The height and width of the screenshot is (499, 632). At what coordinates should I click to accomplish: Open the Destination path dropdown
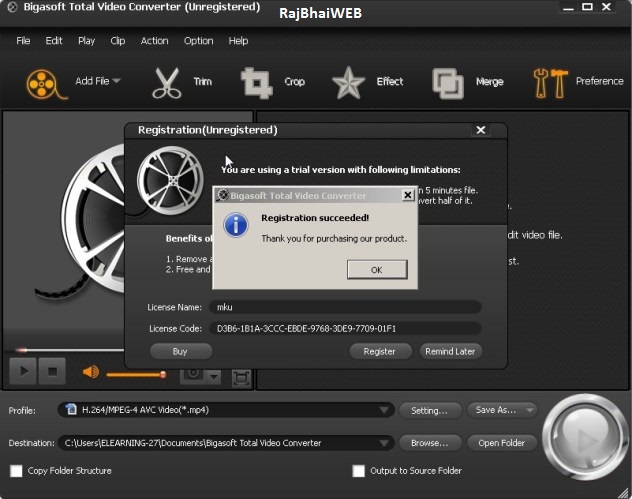(384, 443)
